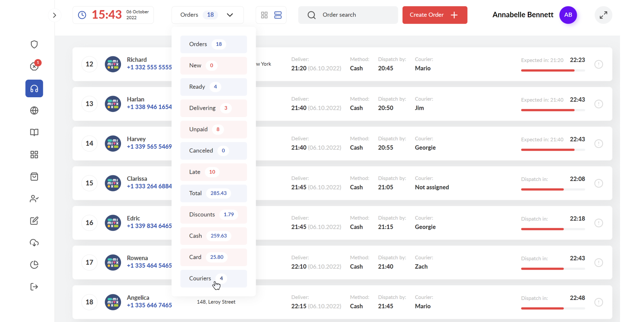Select the shopping bag icon in sidebar
The image size is (644, 322).
tap(34, 177)
